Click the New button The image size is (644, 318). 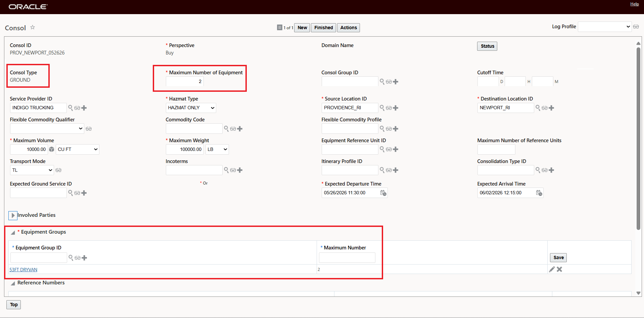pos(302,28)
